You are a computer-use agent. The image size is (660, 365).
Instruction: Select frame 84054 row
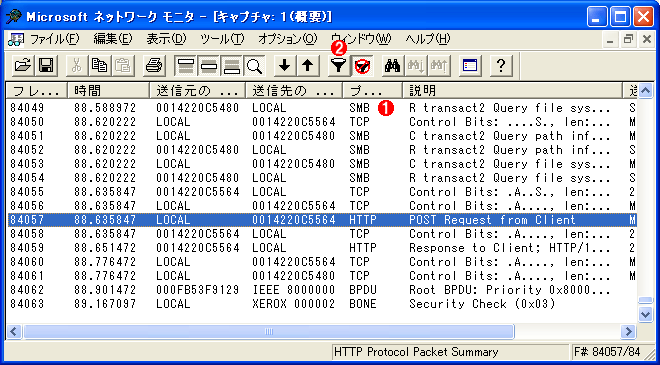coord(322,178)
